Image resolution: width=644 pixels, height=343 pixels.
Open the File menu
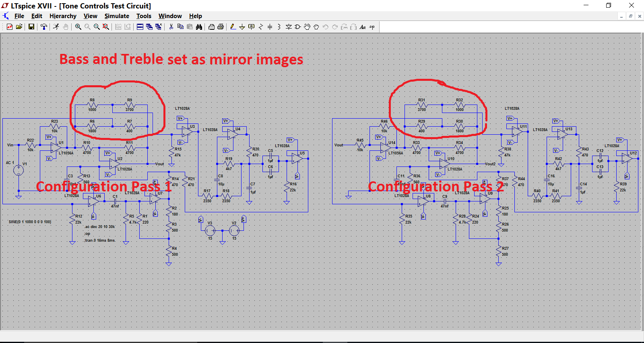click(19, 16)
